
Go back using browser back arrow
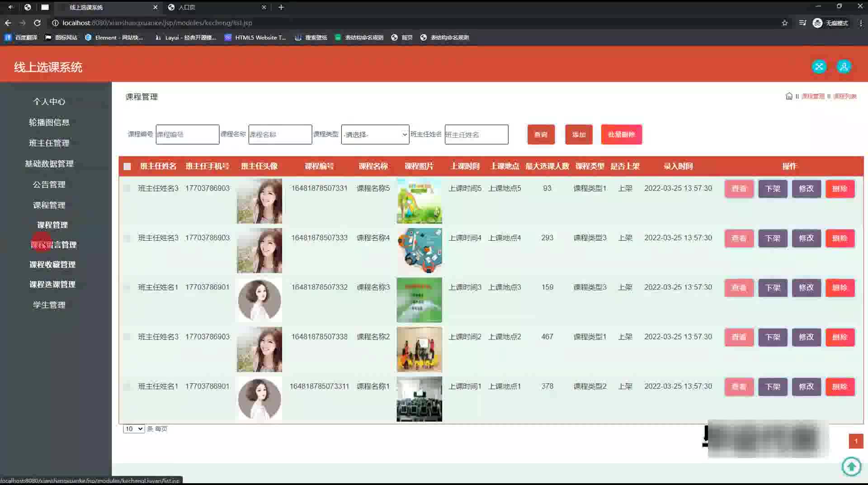[x=8, y=23]
